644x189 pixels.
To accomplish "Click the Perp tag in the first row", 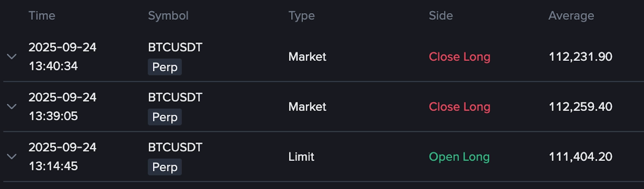I will [165, 67].
